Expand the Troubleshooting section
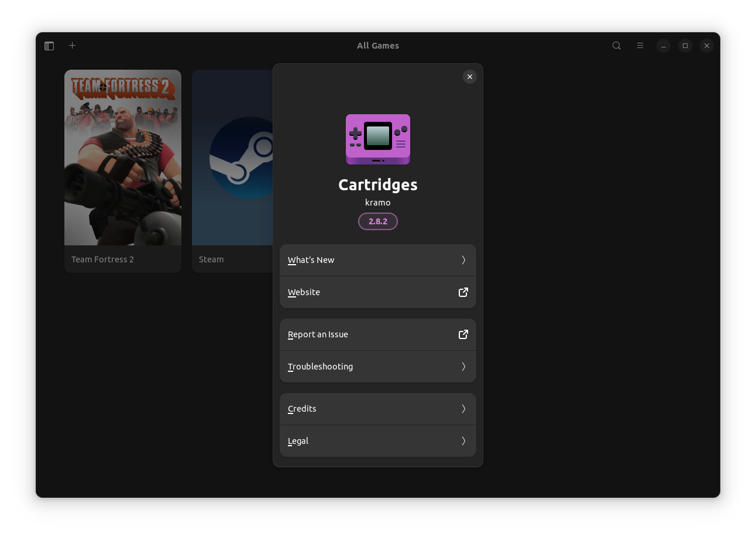Image resolution: width=756 pixels, height=537 pixels. tap(378, 366)
